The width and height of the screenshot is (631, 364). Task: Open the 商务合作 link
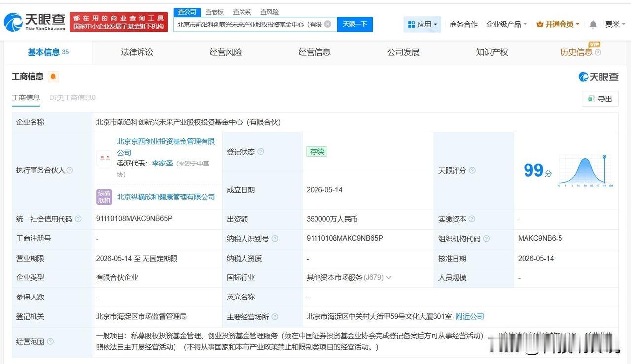click(x=463, y=24)
